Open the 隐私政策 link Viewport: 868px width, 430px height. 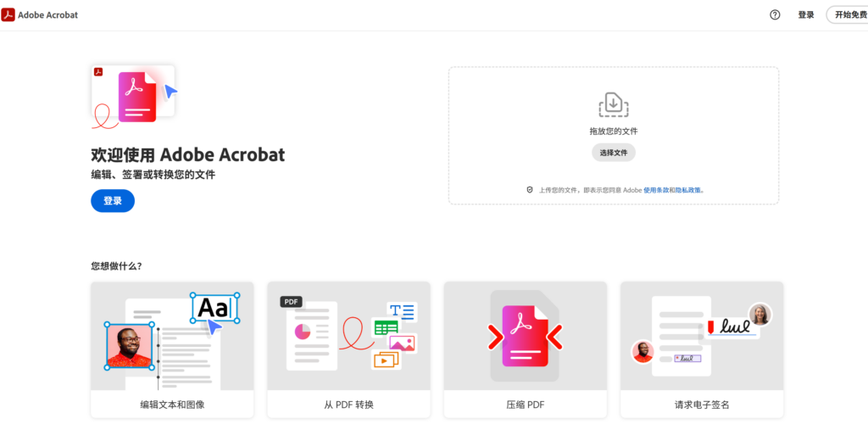pyautogui.click(x=688, y=190)
